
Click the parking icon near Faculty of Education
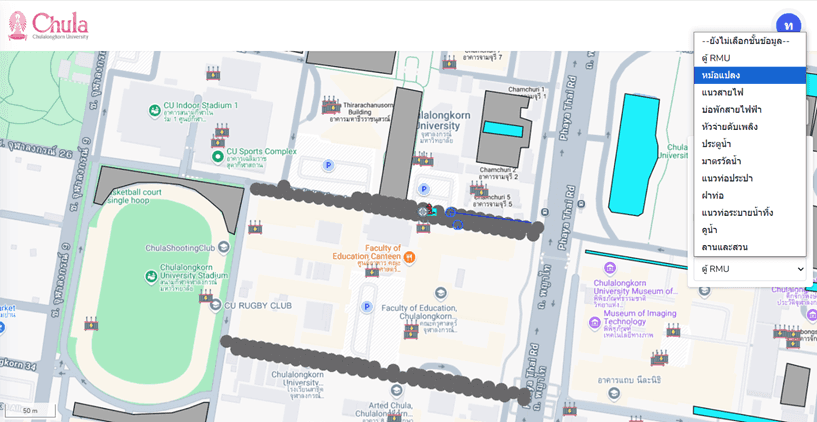(x=367, y=307)
